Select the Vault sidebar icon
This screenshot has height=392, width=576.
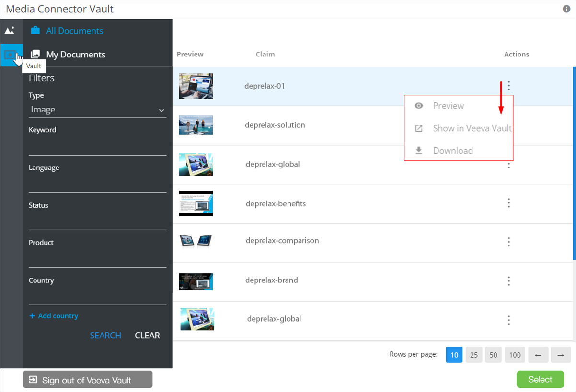[10, 55]
